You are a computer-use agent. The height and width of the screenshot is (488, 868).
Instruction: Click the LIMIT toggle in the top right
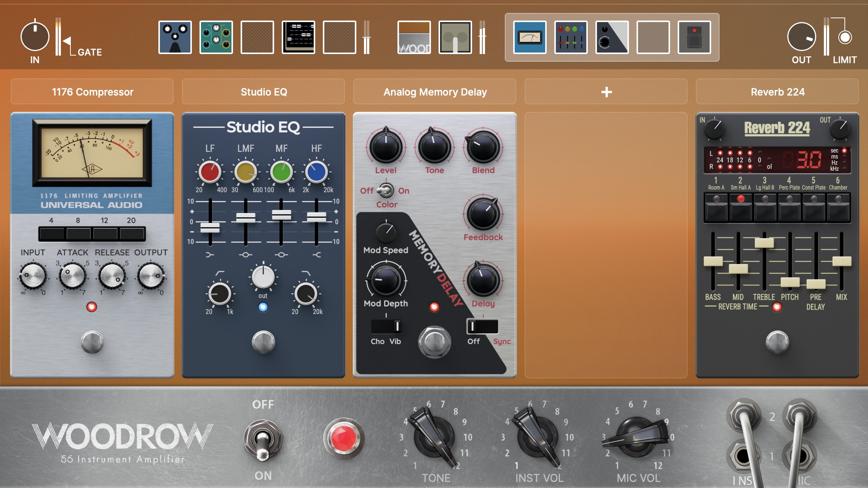pyautogui.click(x=845, y=37)
